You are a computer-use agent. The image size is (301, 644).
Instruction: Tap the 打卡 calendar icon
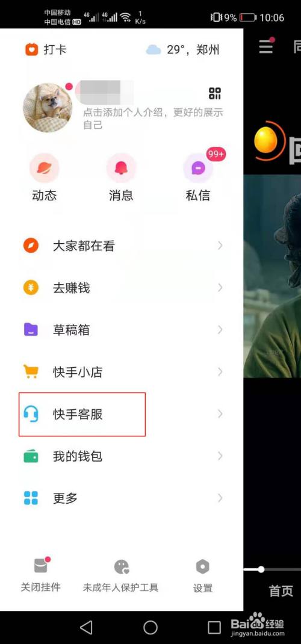32,50
